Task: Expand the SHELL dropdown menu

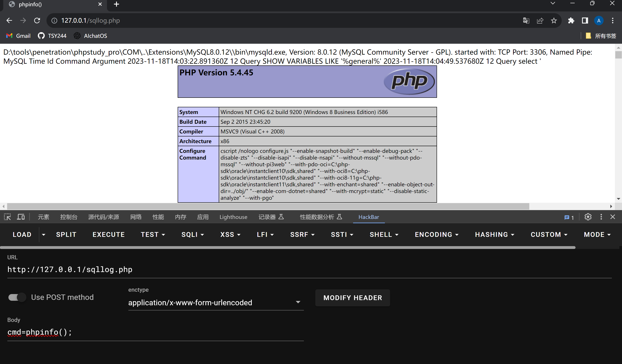Action: point(384,234)
